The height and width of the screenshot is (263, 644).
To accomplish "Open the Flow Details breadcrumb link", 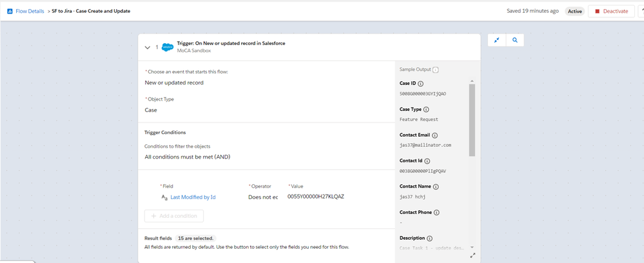I will pos(30,12).
